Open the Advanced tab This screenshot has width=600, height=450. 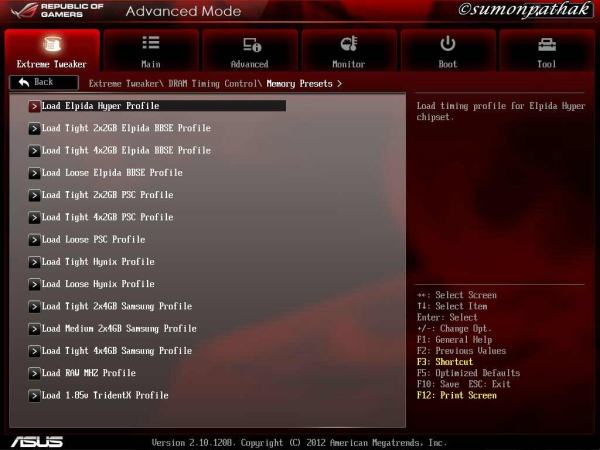point(250,50)
